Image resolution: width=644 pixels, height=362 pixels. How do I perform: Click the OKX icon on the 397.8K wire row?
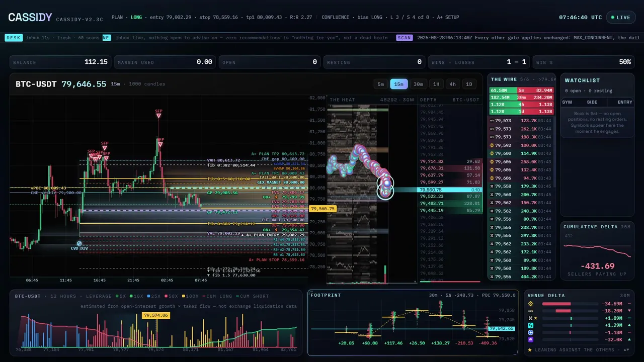492,235
